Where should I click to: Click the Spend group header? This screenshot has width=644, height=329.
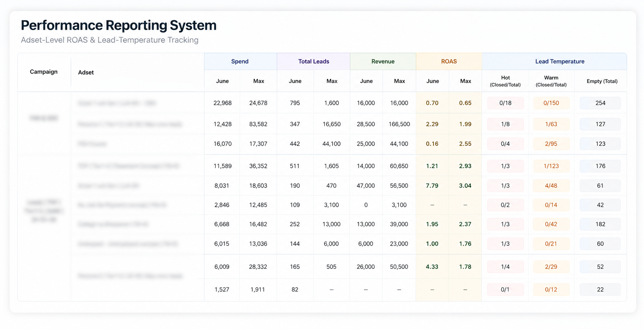pyautogui.click(x=240, y=62)
